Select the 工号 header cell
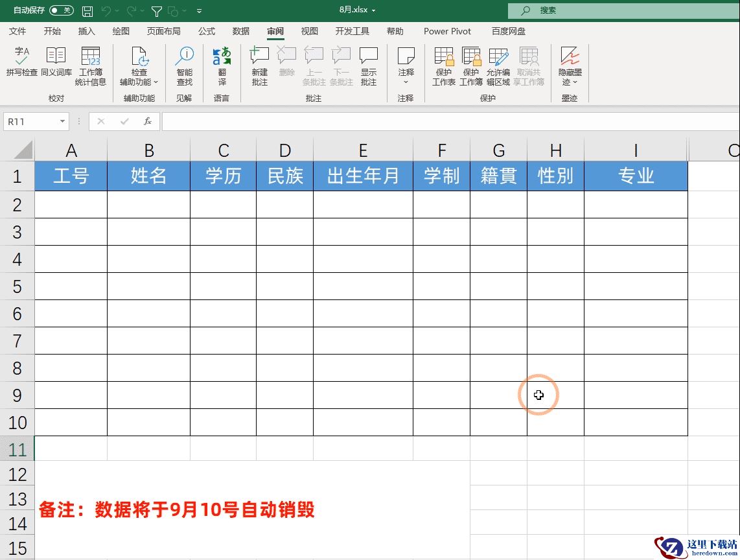Image resolution: width=740 pixels, height=560 pixels. [x=71, y=176]
